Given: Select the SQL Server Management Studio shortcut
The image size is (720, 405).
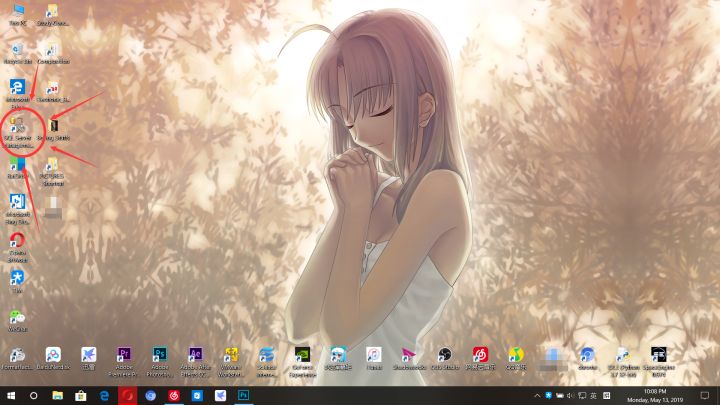Looking at the screenshot, I should (x=18, y=128).
